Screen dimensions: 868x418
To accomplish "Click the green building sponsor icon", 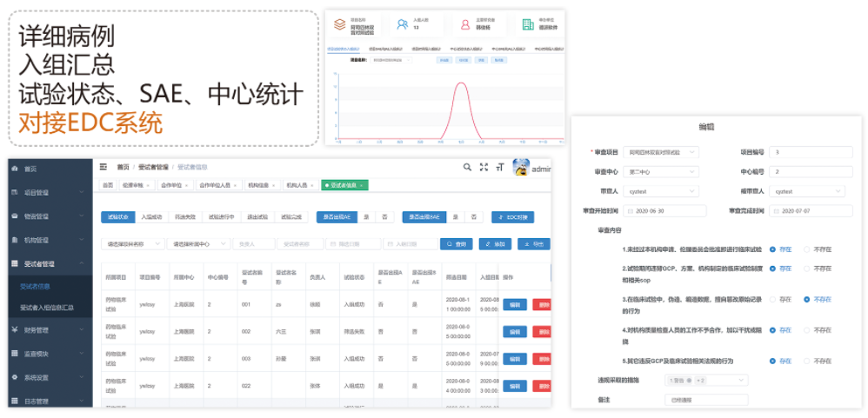I will pyautogui.click(x=528, y=24).
